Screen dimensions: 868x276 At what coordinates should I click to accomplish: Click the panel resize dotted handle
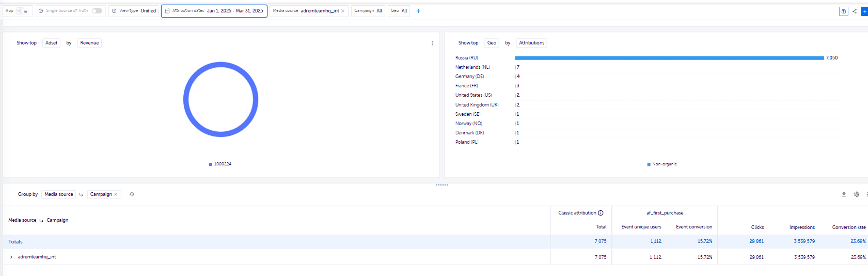tap(442, 185)
